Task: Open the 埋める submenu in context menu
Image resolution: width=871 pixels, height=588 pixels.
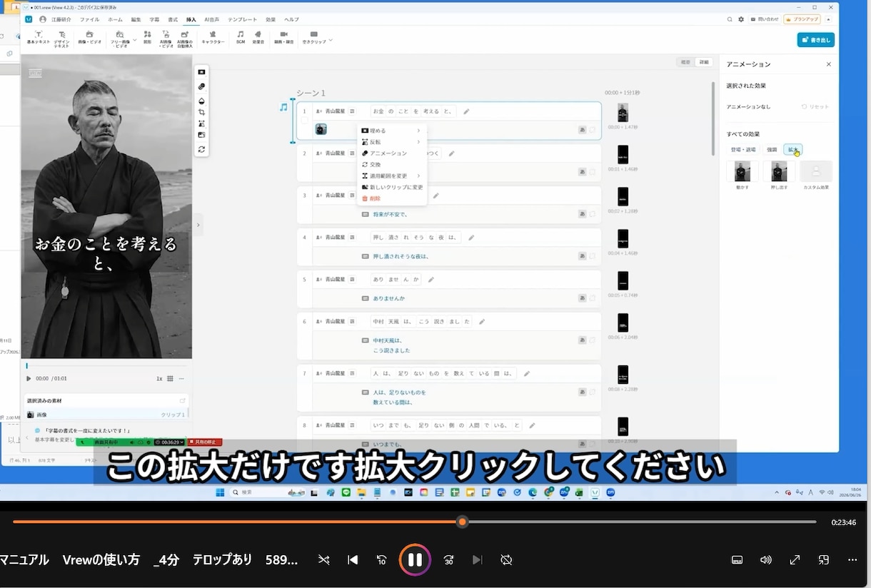Action: (391, 131)
